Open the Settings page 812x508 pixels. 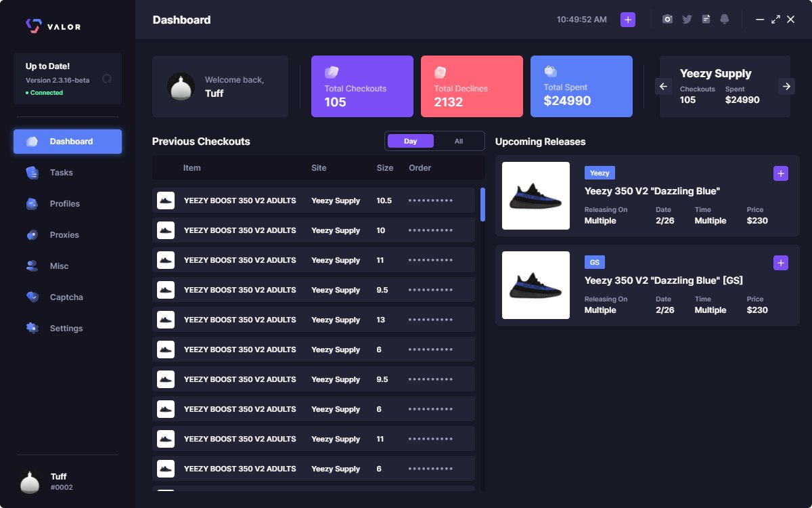pyautogui.click(x=68, y=329)
